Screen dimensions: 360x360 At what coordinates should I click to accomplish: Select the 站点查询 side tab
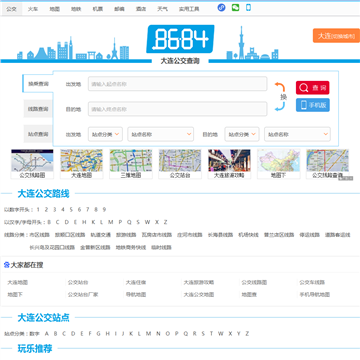pyautogui.click(x=38, y=134)
